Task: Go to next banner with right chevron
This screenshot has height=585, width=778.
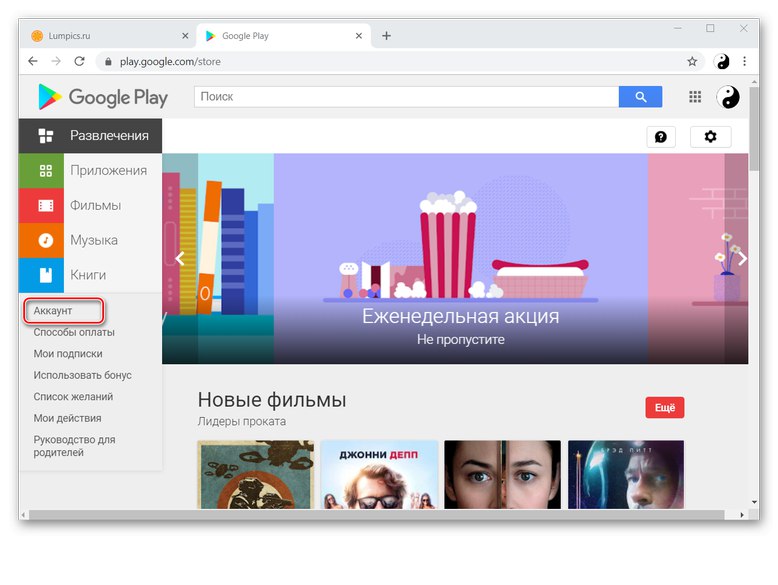Action: pyautogui.click(x=742, y=259)
